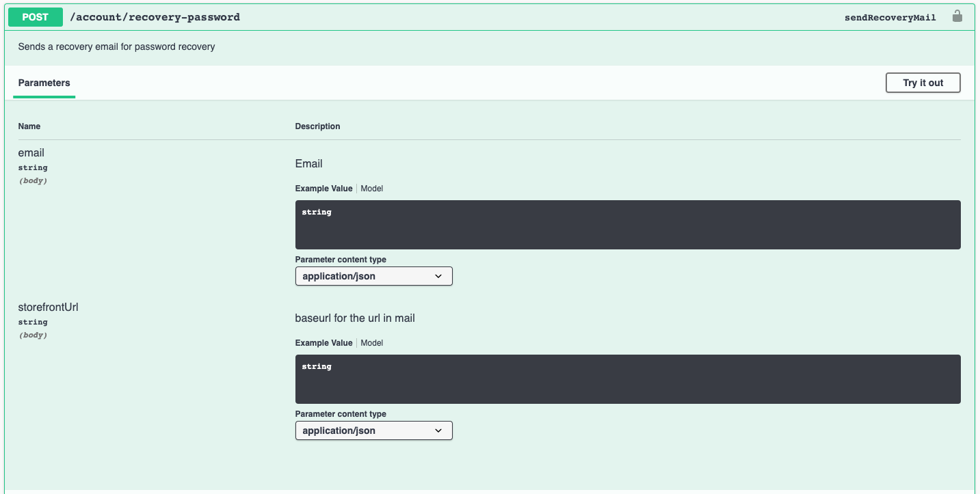
Task: Click the Try it out button
Action: click(923, 82)
